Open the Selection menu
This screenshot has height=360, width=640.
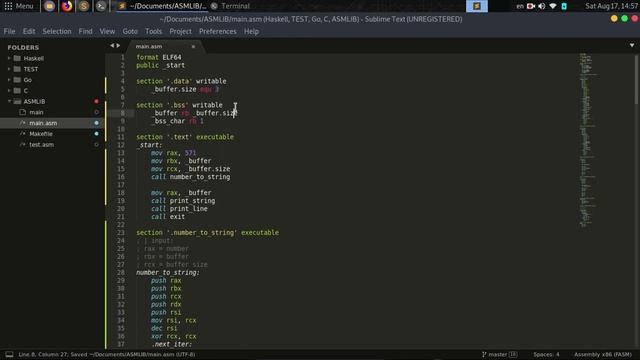point(57,31)
